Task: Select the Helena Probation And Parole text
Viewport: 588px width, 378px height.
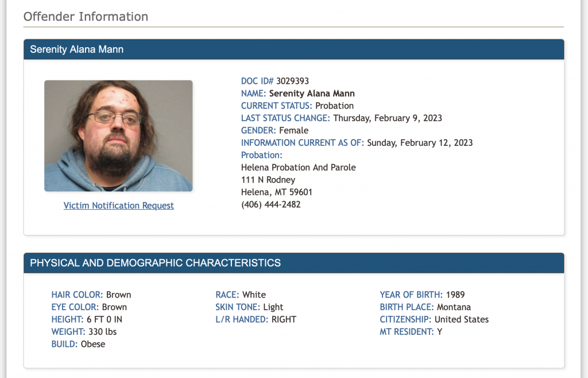Action: tap(299, 168)
